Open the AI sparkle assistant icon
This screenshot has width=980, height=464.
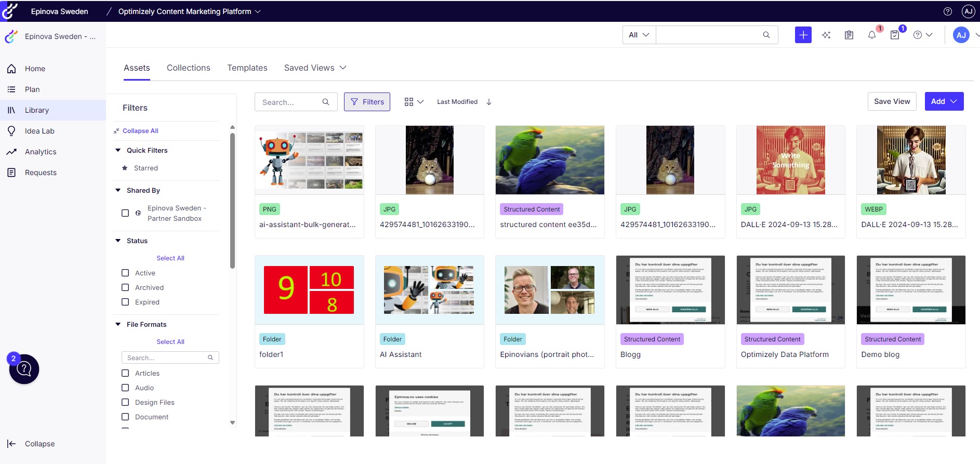coord(826,35)
